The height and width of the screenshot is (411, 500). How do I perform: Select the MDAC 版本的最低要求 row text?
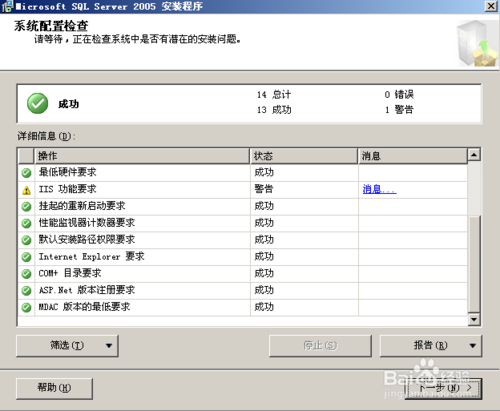(x=84, y=307)
